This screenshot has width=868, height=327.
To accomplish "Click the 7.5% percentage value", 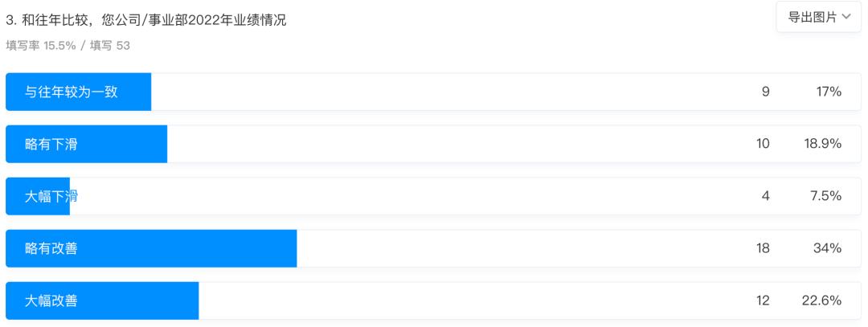I will [x=827, y=196].
